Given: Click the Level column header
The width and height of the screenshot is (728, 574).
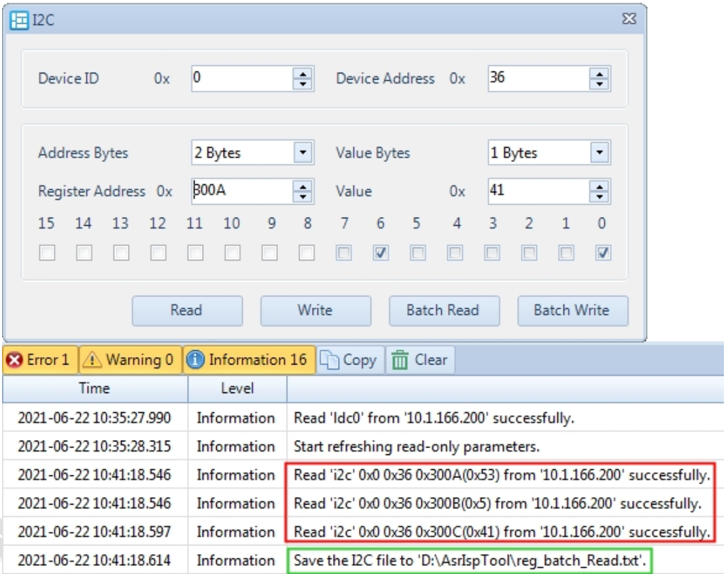Looking at the screenshot, I should [x=237, y=388].
